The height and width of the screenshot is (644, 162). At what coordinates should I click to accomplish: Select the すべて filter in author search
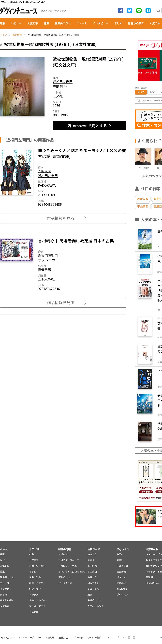141,92
